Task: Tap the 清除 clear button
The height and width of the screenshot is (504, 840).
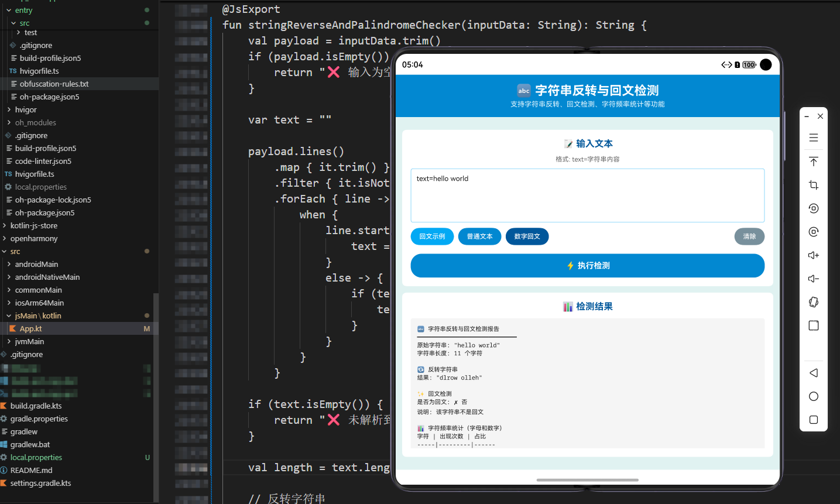Action: point(749,236)
